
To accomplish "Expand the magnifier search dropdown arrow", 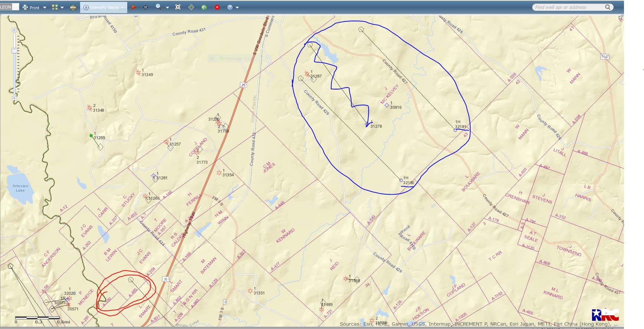I will click(x=167, y=7).
